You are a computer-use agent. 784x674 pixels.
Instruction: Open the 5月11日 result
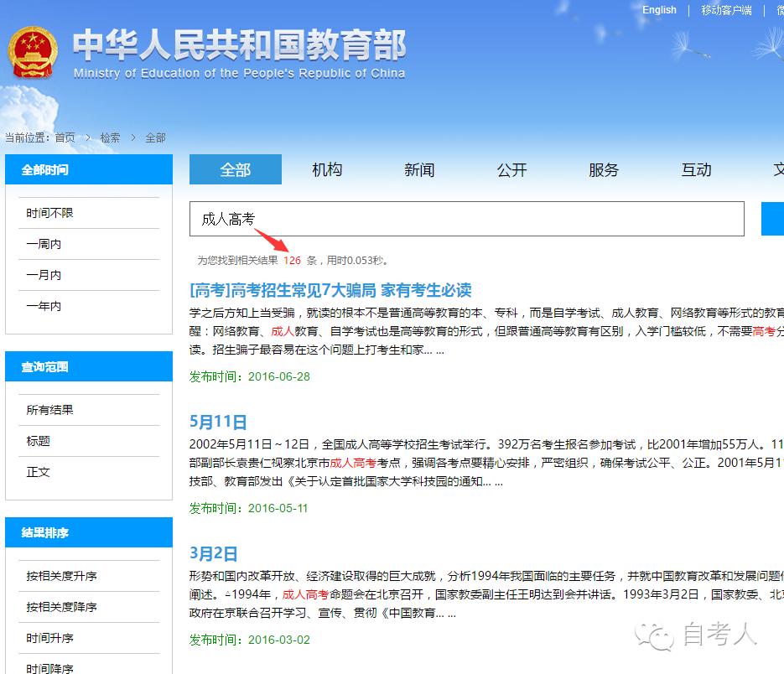[218, 422]
